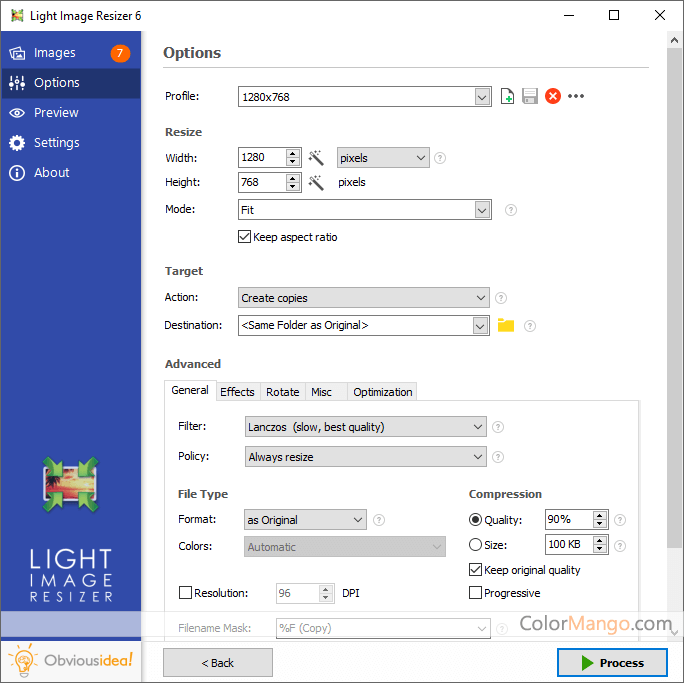Browse destination folder icon

[x=506, y=325]
